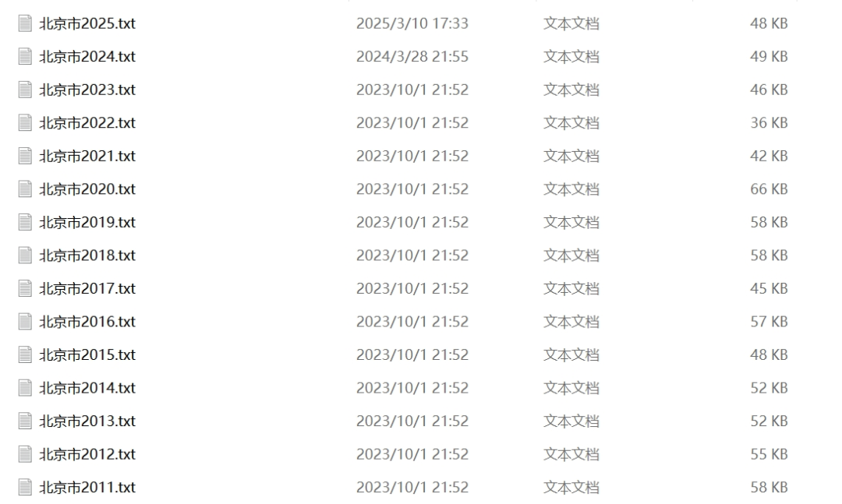
Task: Select the 北京市2013.txt entry name
Action: [87, 421]
